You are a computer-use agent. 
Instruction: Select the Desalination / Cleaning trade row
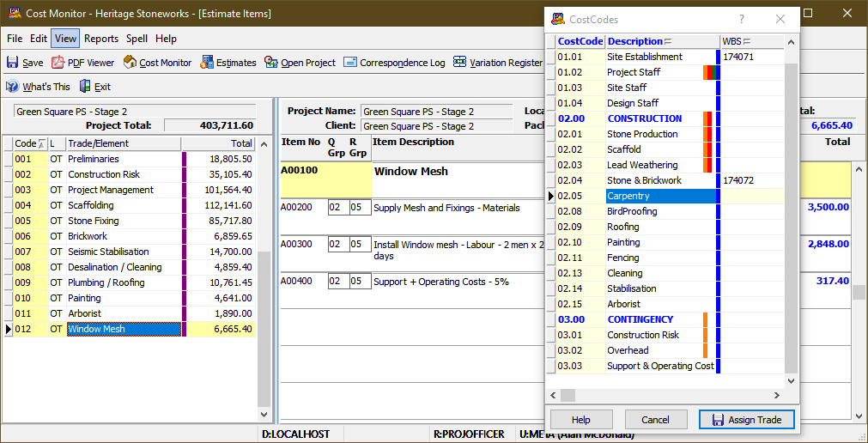pos(131,267)
